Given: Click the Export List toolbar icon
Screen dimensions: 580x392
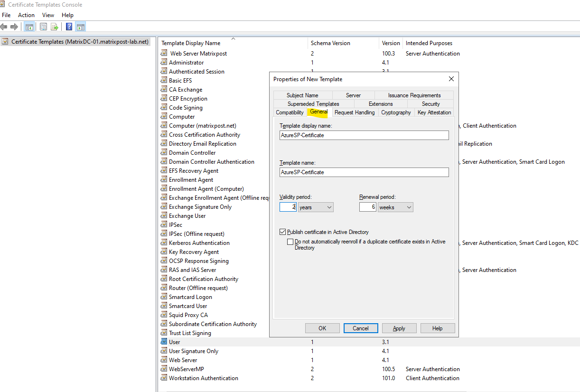Looking at the screenshot, I should [55, 27].
